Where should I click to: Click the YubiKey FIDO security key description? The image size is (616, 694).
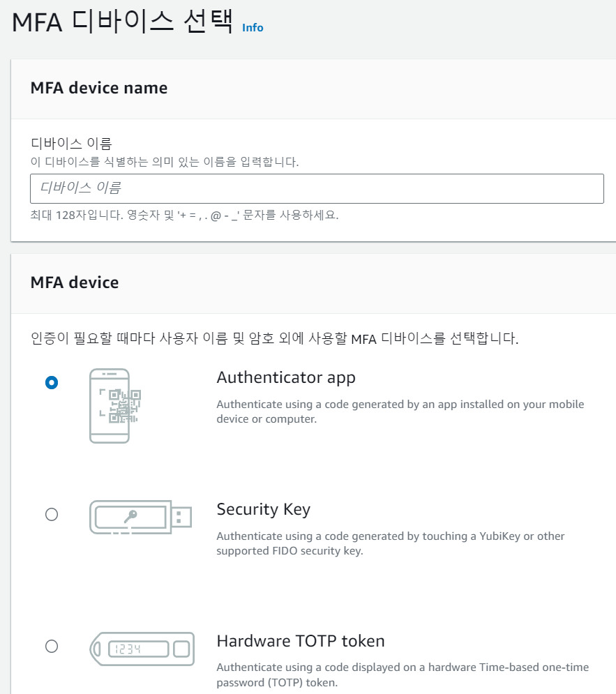(390, 543)
